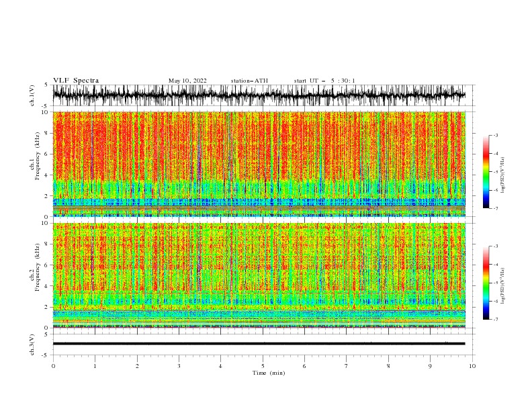The image size is (532, 411).
Task: Click the lower colorbar 'log(PSD)(V²/Hz)' label
Action: pyautogui.click(x=503, y=286)
